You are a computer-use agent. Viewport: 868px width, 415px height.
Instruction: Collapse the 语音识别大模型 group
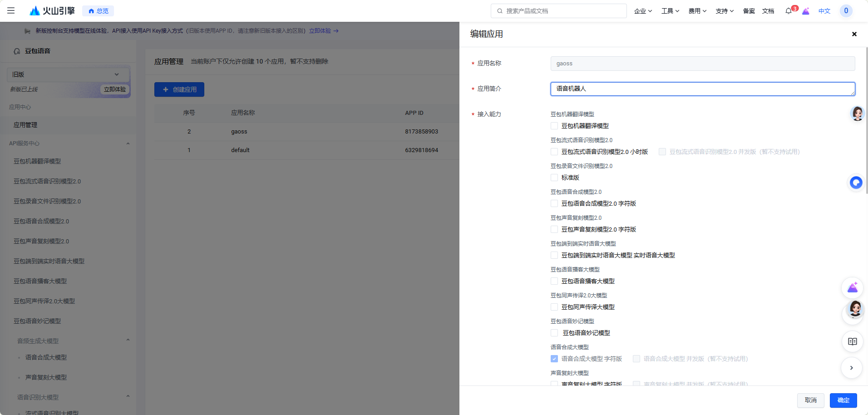coord(128,397)
